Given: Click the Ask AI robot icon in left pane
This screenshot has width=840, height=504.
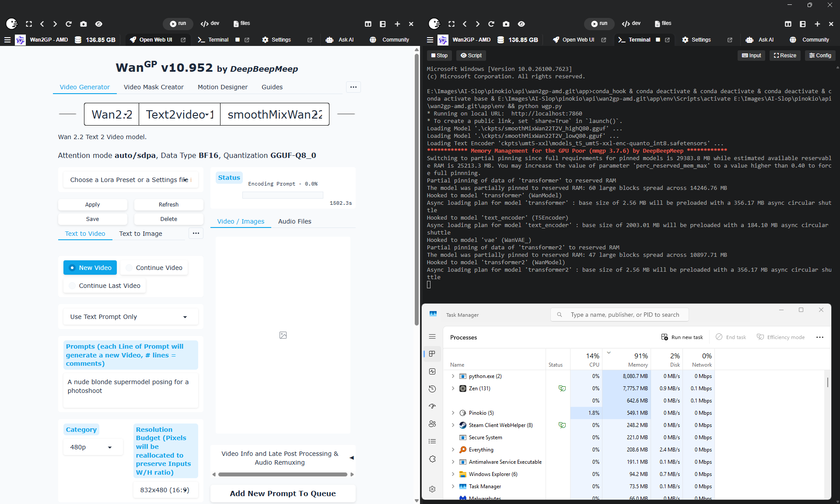Looking at the screenshot, I should pyautogui.click(x=330, y=40).
